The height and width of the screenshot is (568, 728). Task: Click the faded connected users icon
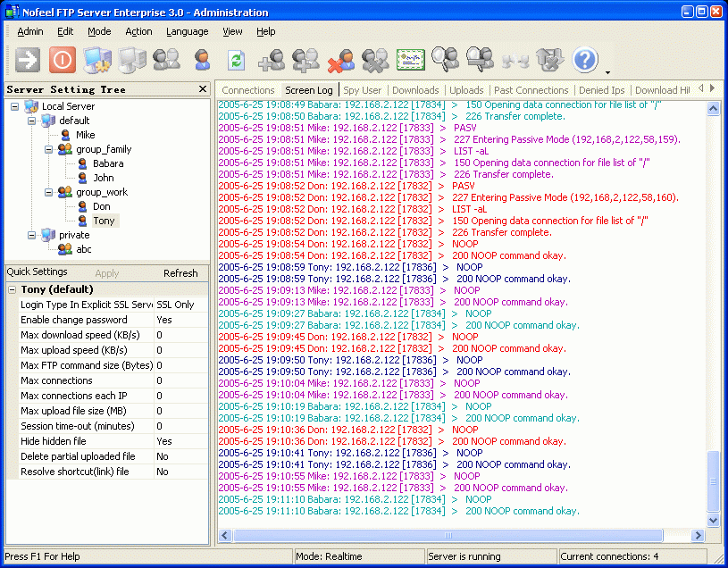515,62
